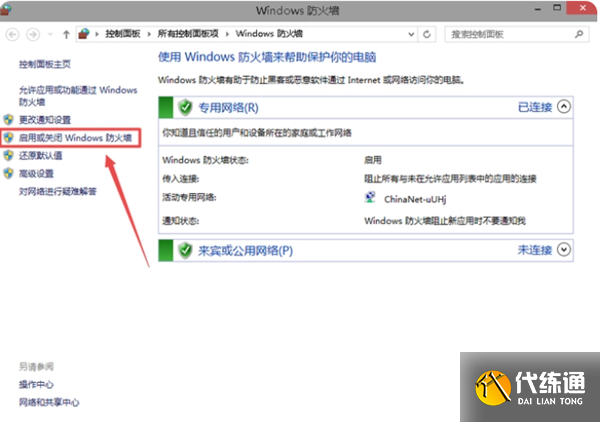This screenshot has height=422, width=600.
Task: Collapse the 专用网络 section chevron
Action: [565, 106]
